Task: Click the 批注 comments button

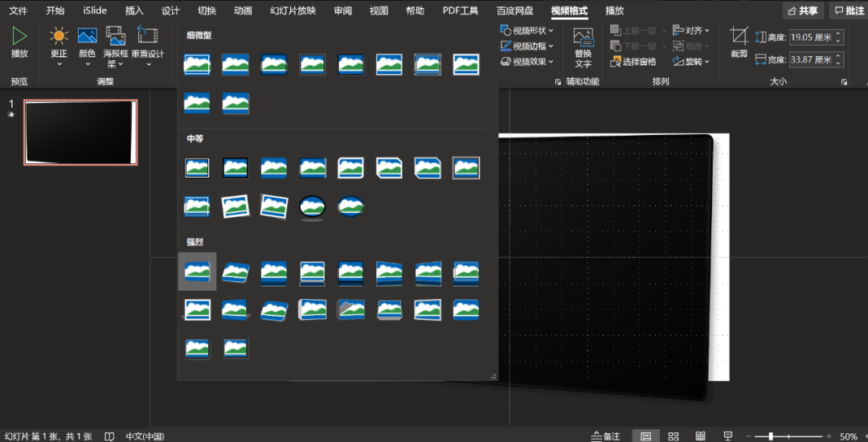Action: (849, 10)
